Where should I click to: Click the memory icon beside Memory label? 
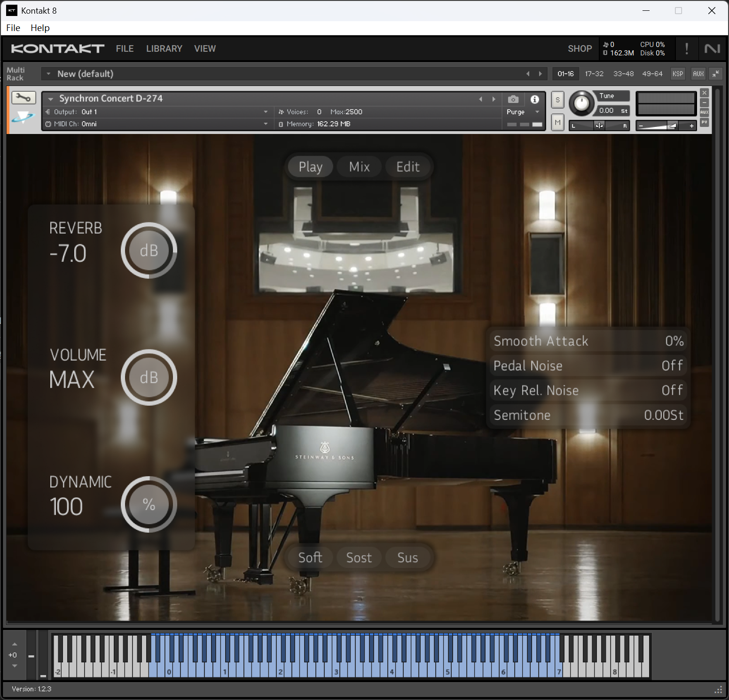(x=281, y=124)
